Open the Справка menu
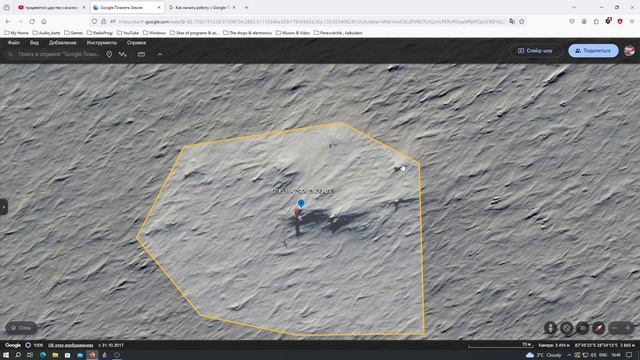640x360 pixels. pos(136,42)
